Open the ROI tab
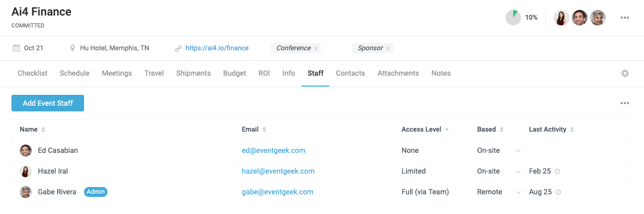The height and width of the screenshot is (214, 644). 264,74
